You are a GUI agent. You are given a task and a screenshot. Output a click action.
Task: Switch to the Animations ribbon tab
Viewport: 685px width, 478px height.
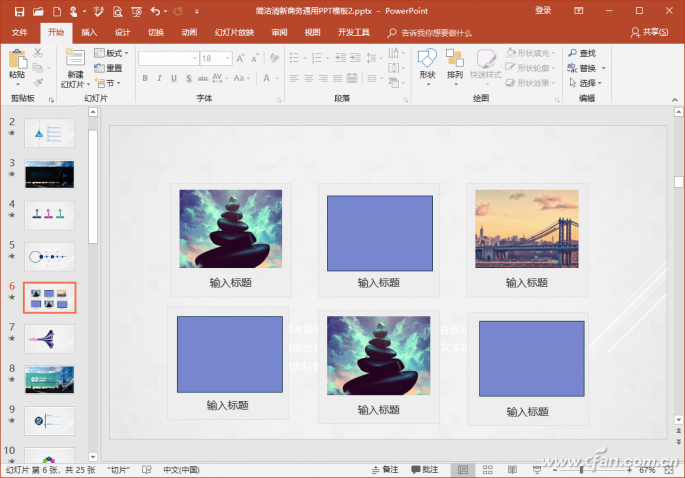[189, 32]
